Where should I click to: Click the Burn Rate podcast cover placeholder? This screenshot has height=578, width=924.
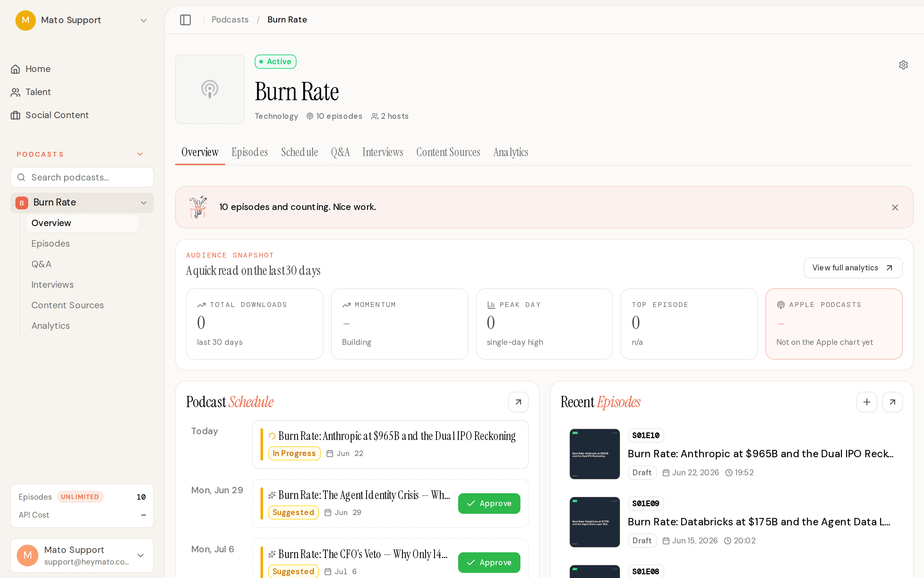210,89
